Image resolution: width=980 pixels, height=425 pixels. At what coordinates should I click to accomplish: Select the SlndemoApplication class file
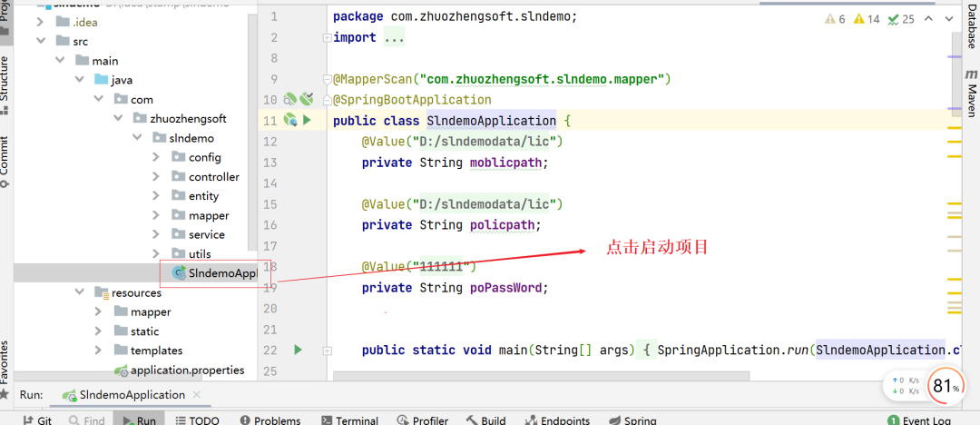[215, 273]
